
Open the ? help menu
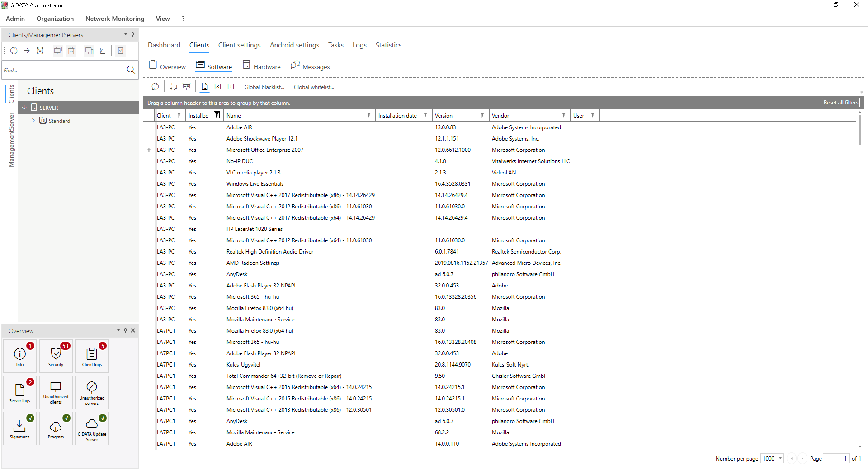(183, 19)
